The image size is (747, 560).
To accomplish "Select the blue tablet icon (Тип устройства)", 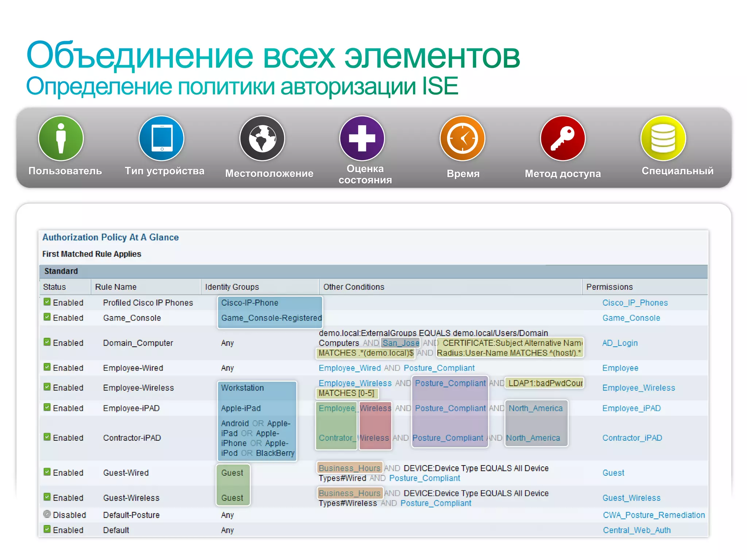I will point(162,138).
